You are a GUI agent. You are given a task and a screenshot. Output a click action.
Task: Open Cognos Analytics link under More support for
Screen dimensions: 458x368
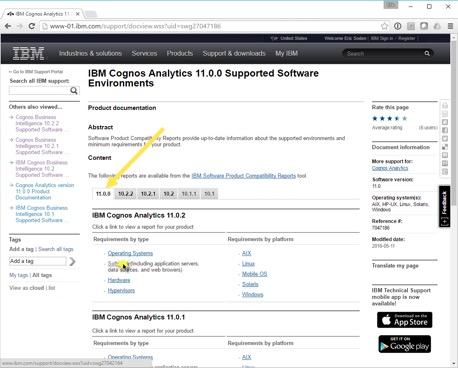click(x=390, y=168)
